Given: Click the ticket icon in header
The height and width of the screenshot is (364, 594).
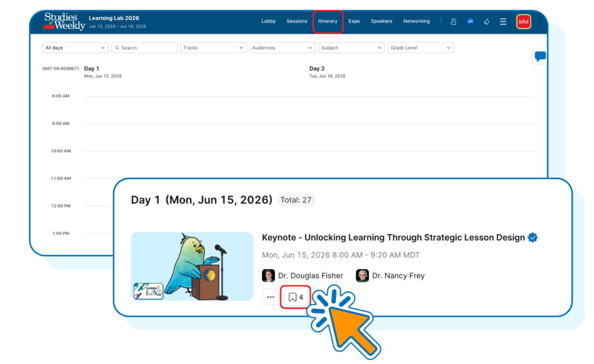Looking at the screenshot, I should pos(454,21).
